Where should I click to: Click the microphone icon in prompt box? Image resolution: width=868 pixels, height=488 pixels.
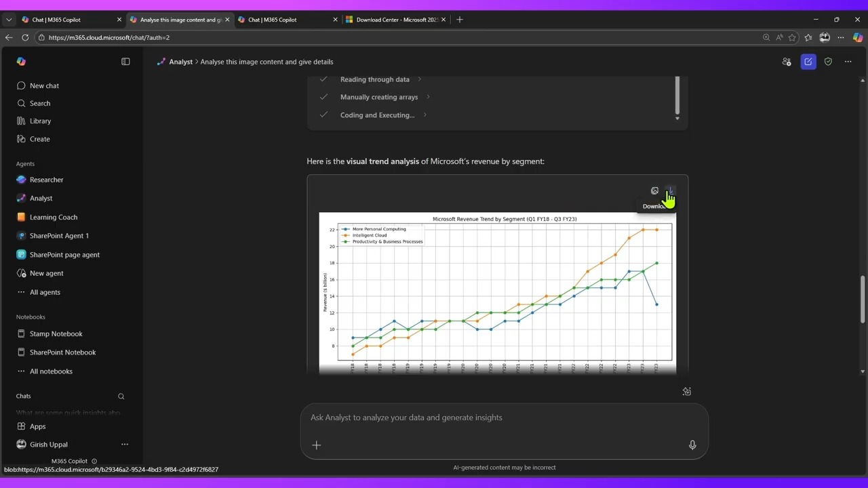pyautogui.click(x=692, y=445)
